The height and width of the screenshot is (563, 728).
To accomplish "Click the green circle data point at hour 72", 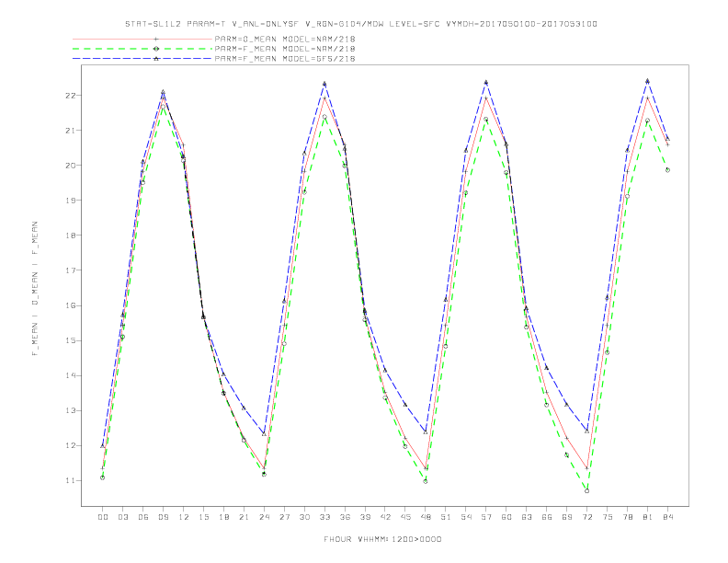I will 586,491.
